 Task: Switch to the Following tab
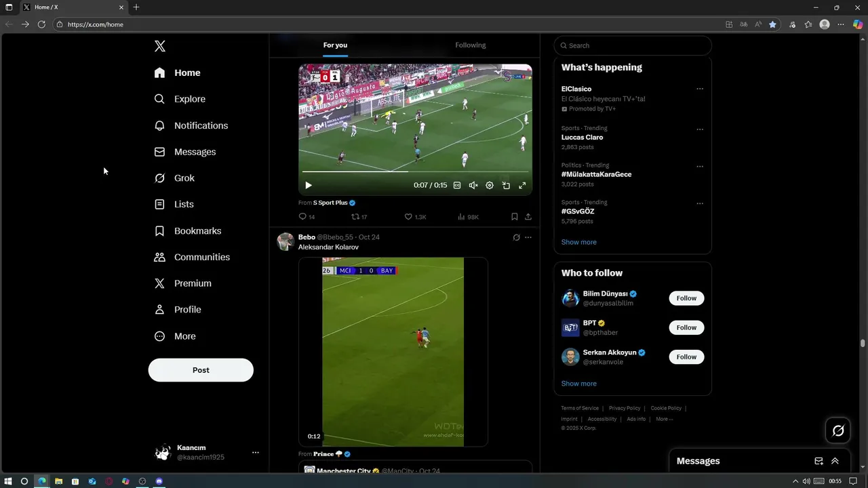(x=471, y=45)
